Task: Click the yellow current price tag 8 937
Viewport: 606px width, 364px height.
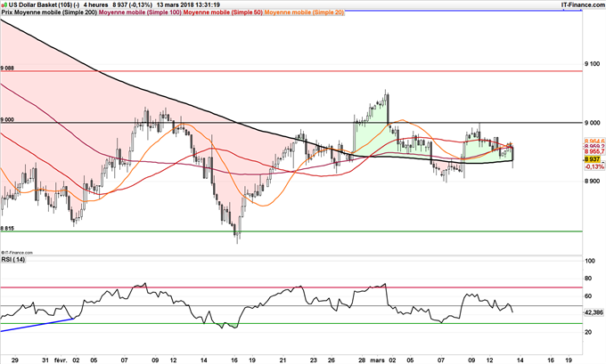Action: click(x=592, y=159)
